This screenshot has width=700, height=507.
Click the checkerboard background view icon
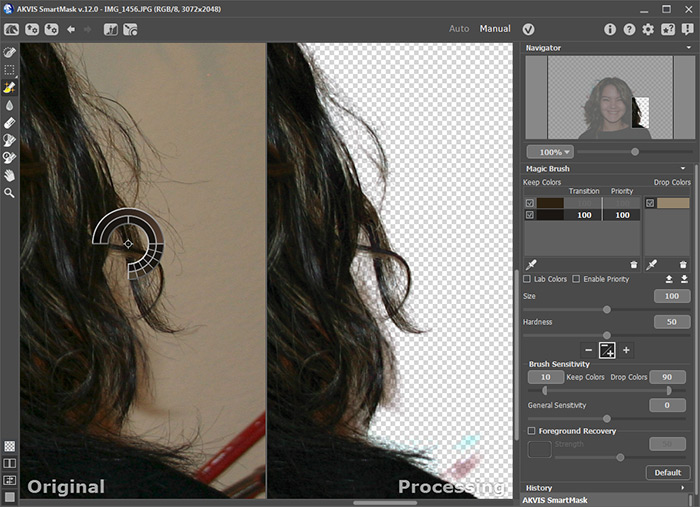point(9,446)
